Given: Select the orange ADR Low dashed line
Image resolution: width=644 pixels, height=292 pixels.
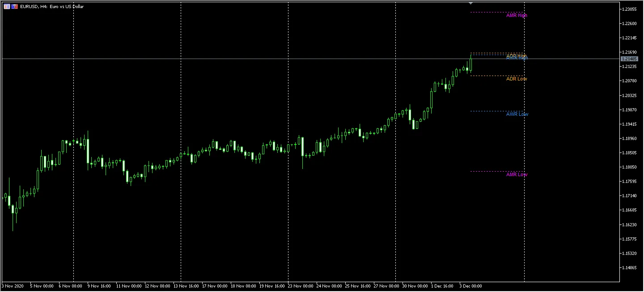Looking at the screenshot, I should (487, 76).
